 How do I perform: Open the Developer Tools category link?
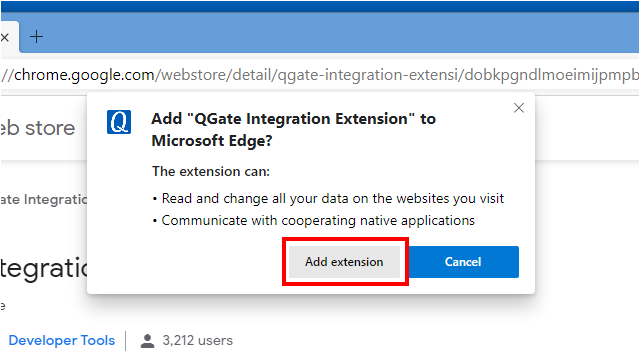62,340
